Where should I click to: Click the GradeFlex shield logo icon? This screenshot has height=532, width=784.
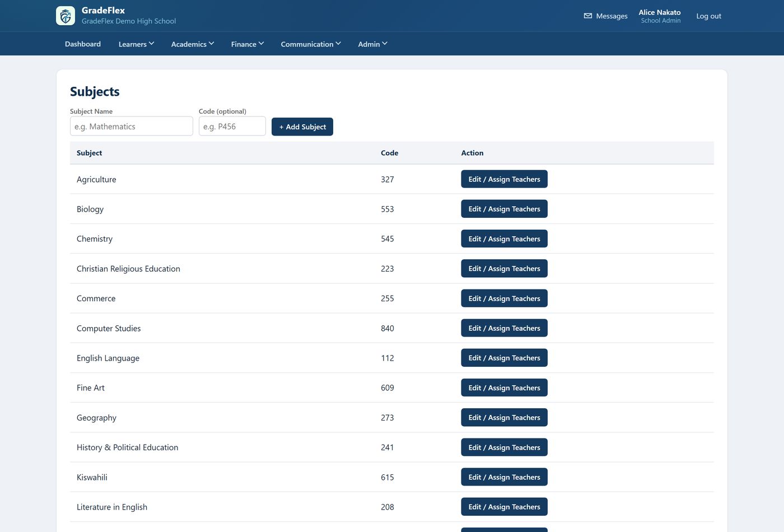coord(66,16)
